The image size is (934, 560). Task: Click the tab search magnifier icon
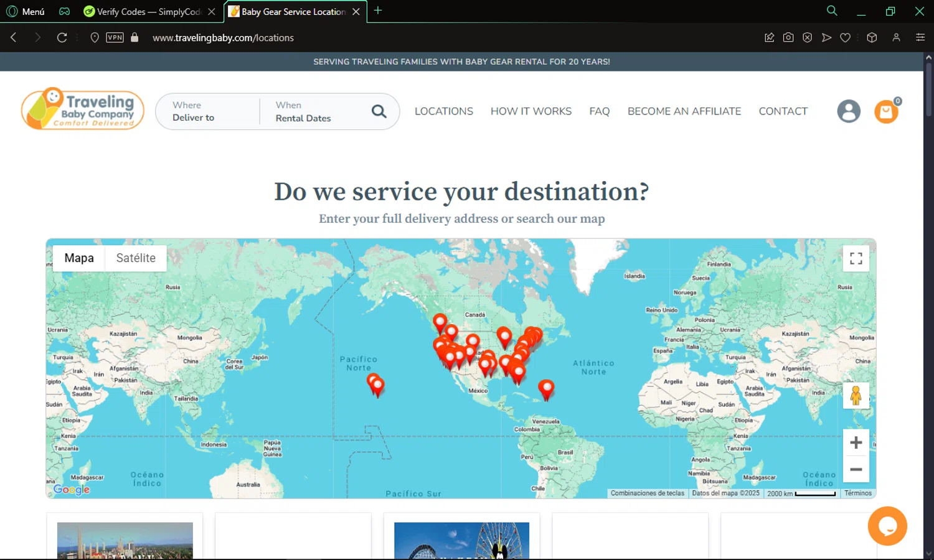click(832, 11)
